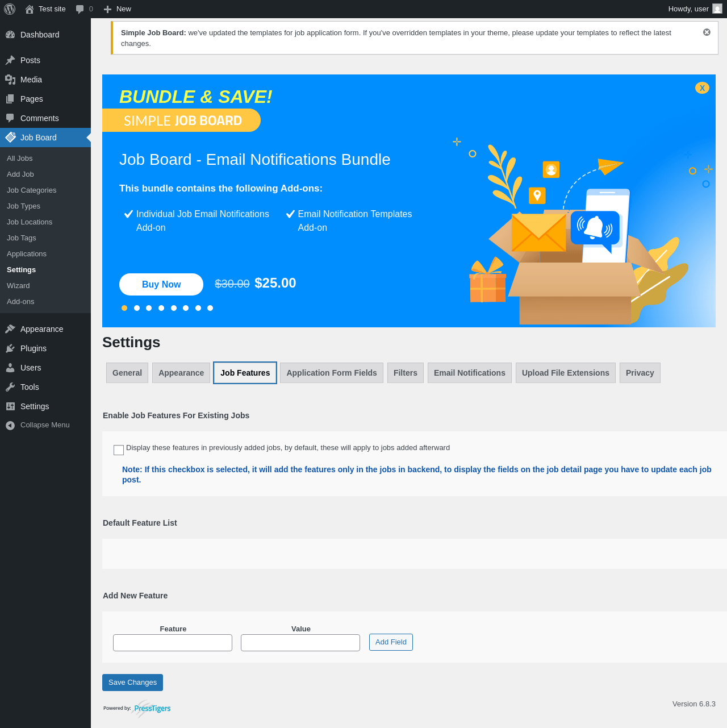Viewport: 727px width, 728px height.
Task: Switch to the Email Notifications tab
Action: [470, 373]
